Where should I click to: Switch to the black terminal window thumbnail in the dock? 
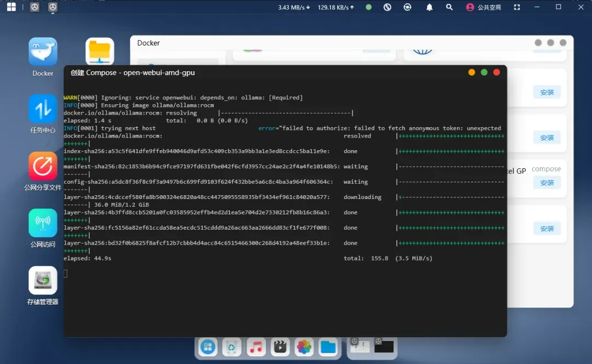384,346
